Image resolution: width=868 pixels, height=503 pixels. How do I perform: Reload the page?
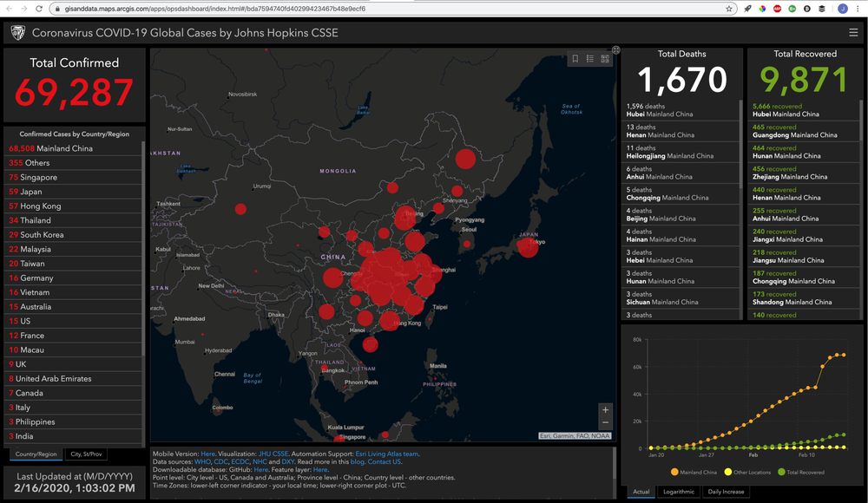[39, 9]
